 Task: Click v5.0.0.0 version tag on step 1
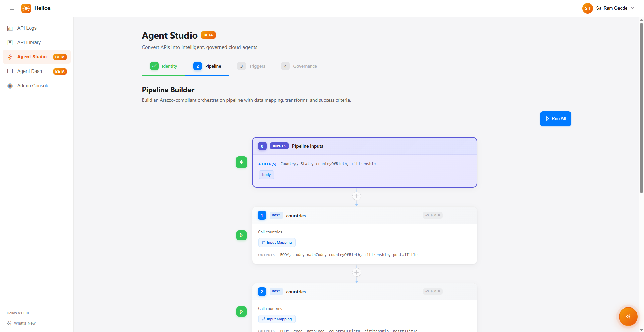432,215
